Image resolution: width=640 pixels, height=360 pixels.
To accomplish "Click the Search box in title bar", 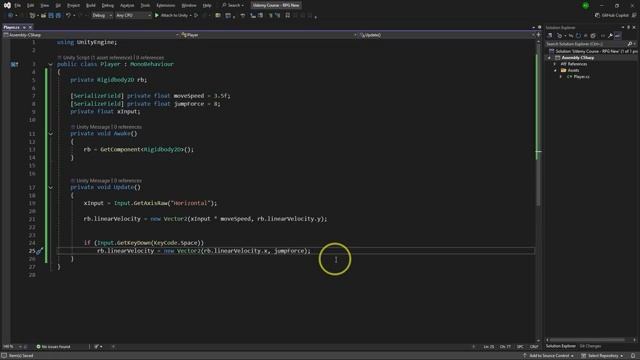I will click(233, 5).
